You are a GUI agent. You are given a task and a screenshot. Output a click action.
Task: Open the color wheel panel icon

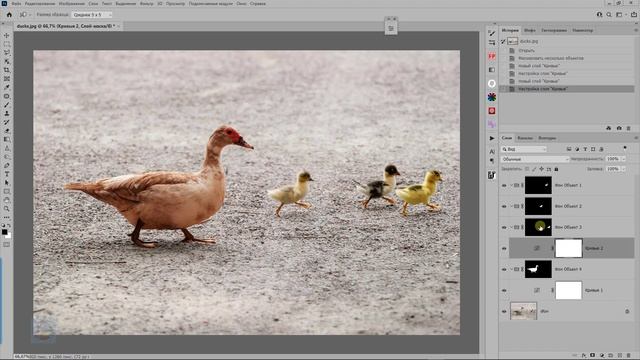492,97
